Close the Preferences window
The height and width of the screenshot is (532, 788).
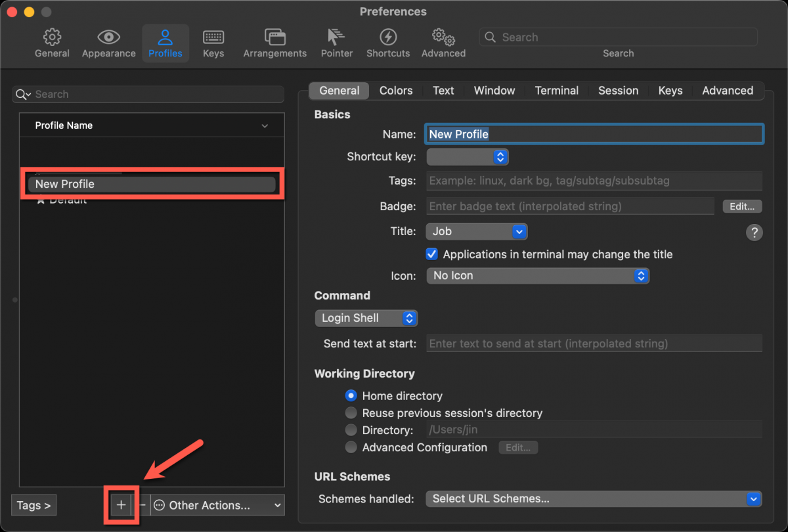coord(12,12)
